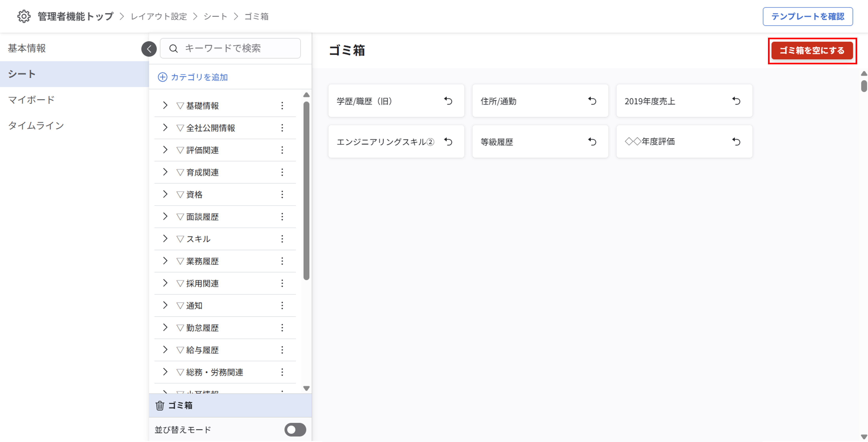The width and height of the screenshot is (868, 442).
Task: Collapse the sidebar with the round arrow button
Action: [149, 49]
